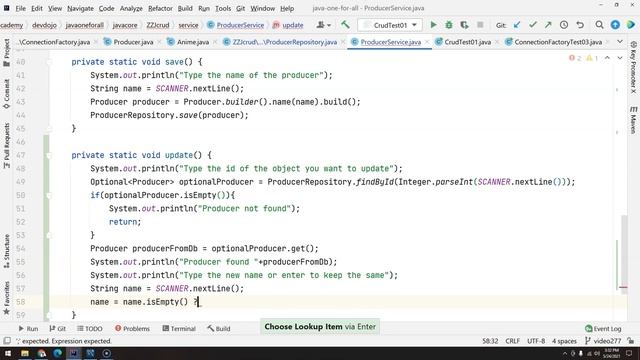Toggle the read-only lock icon in status bar
Image resolution: width=640 pixels, height=360 pixels.
pyautogui.click(x=631, y=341)
